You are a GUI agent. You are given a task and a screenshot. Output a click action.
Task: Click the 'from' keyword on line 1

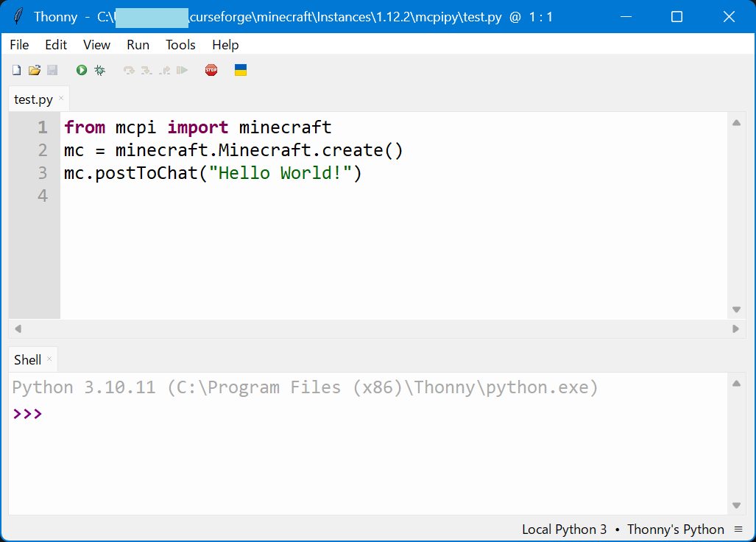click(x=85, y=127)
